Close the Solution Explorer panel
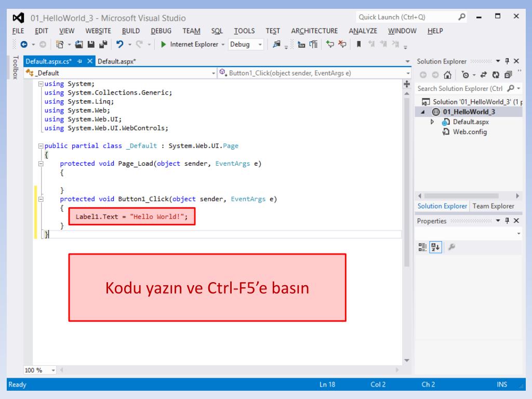This screenshot has height=399, width=532. (516, 61)
